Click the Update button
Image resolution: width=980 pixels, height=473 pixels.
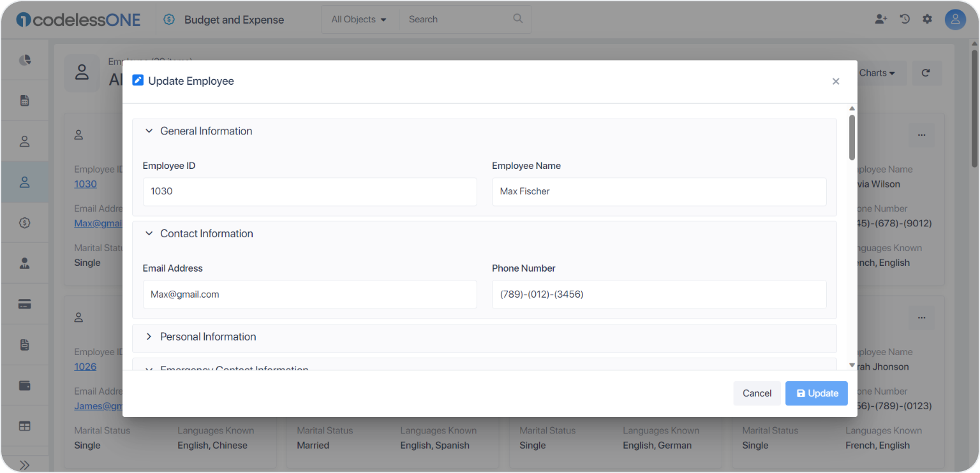pyautogui.click(x=817, y=393)
